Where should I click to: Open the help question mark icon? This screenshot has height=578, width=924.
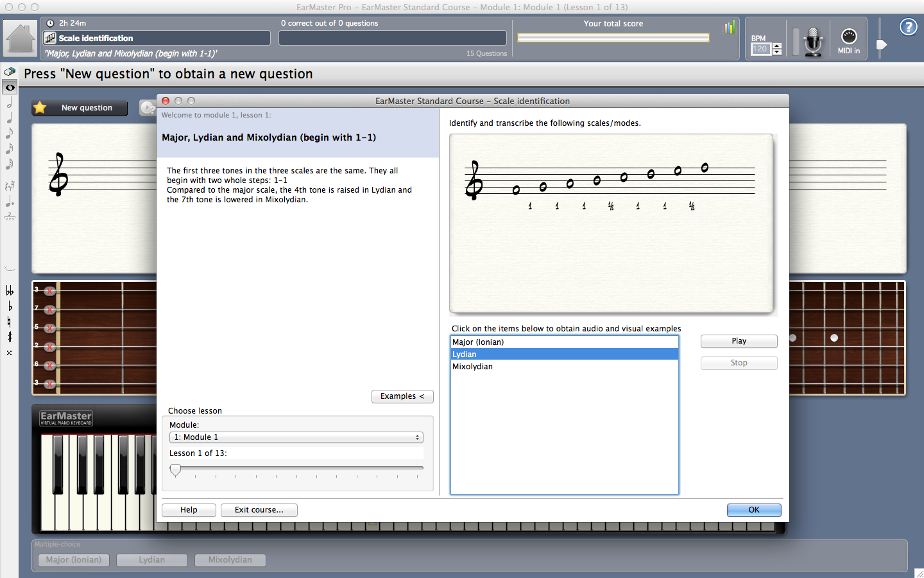point(908,27)
